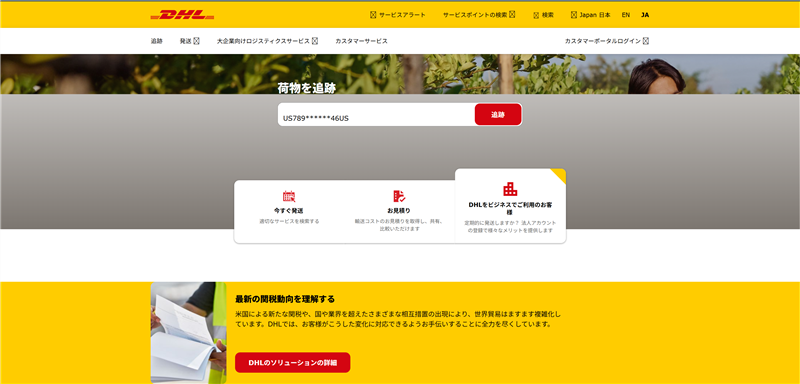This screenshot has height=384, width=800.
Task: Click the tariff document thumbnail image
Action: click(189, 332)
